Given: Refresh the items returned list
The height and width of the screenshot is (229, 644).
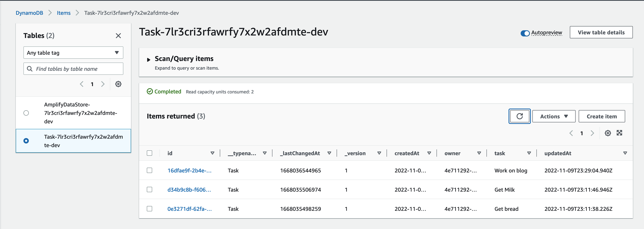Looking at the screenshot, I should (520, 116).
